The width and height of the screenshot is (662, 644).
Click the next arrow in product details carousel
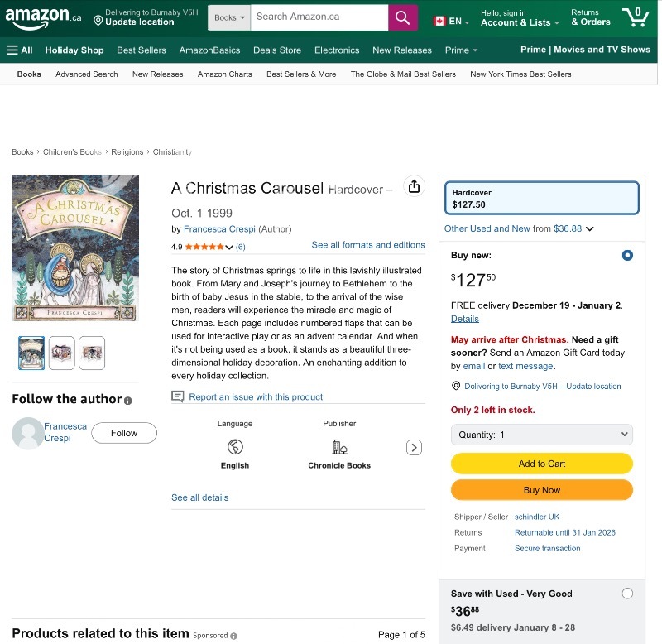point(414,448)
